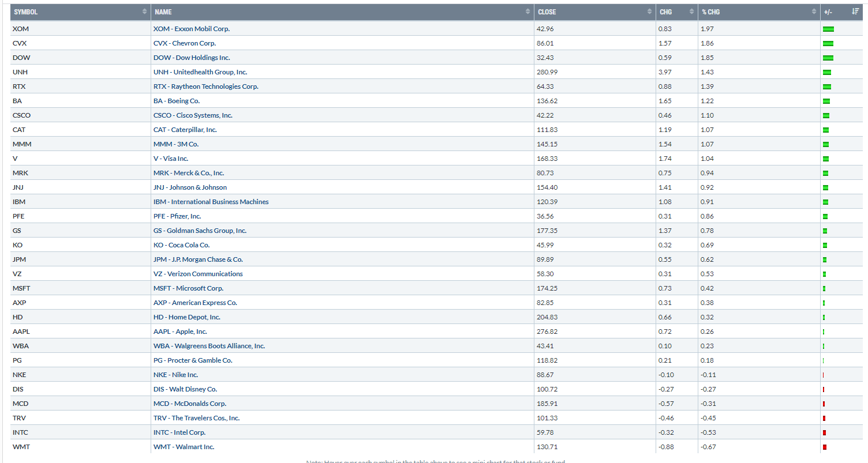Select close price 280.99 for UNH

547,72
